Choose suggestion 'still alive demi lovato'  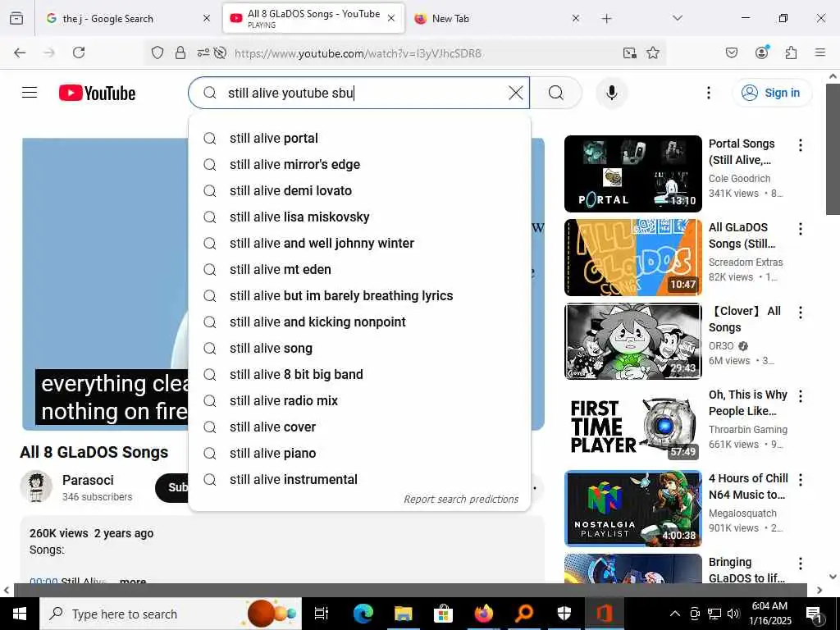(359, 190)
